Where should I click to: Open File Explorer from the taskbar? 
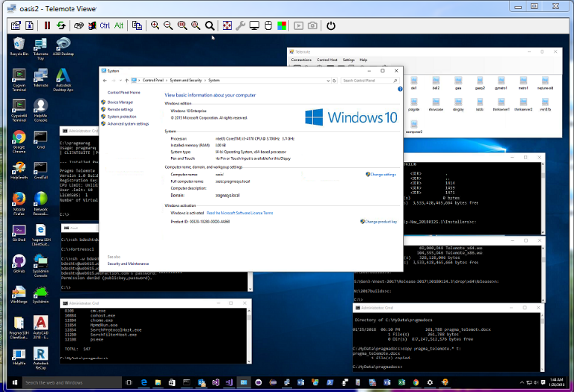point(158,383)
